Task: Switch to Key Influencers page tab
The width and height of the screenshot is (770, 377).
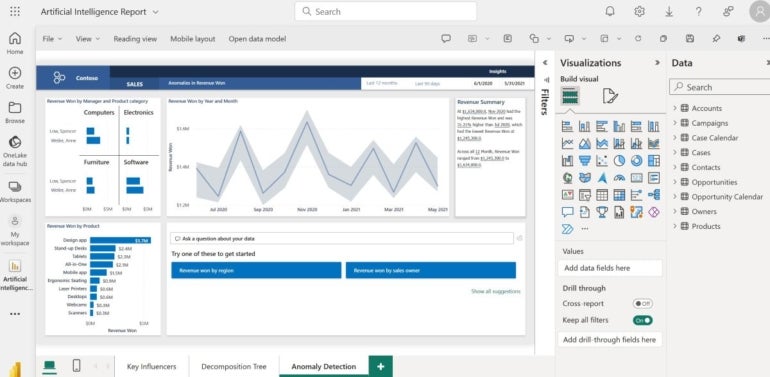Action: point(151,366)
